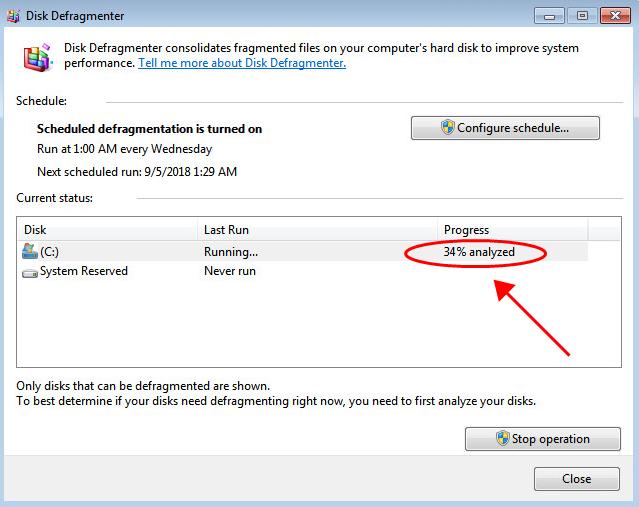639x507 pixels.
Task: Click the Running... status cell
Action: (x=231, y=252)
